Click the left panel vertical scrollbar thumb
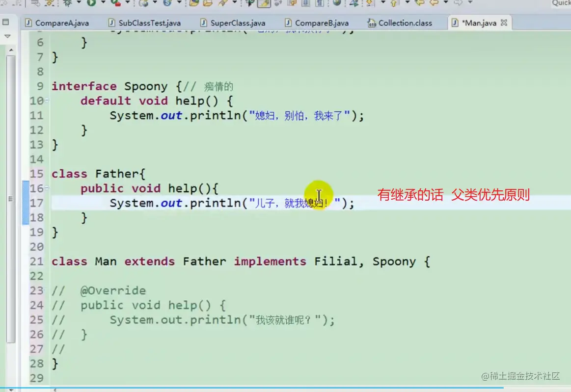Image resolution: width=571 pixels, height=392 pixels. point(11,199)
